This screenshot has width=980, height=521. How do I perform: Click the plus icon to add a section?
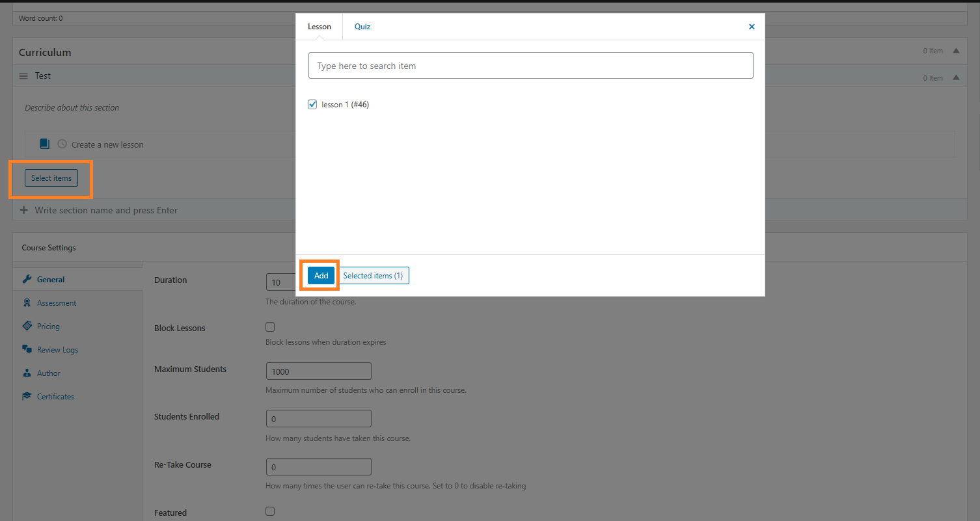tap(24, 210)
